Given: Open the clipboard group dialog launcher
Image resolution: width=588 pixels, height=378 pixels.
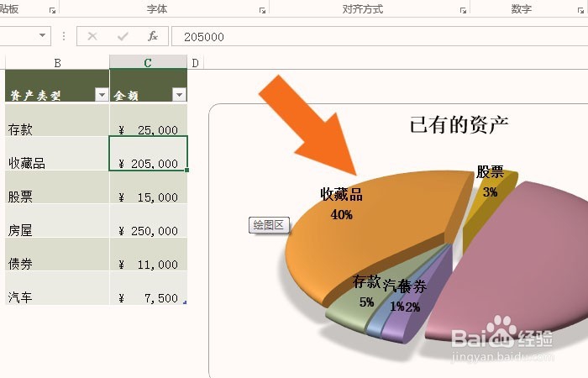Looking at the screenshot, I should [x=52, y=10].
